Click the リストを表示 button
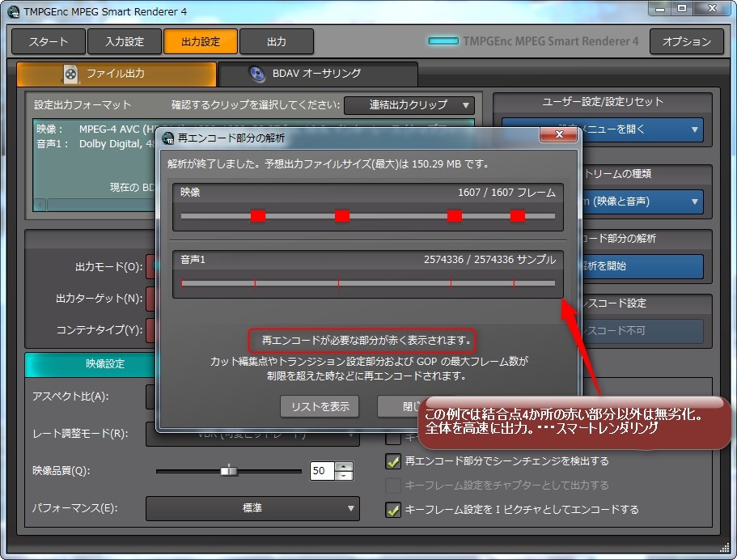Image resolution: width=737 pixels, height=560 pixels. tap(320, 407)
